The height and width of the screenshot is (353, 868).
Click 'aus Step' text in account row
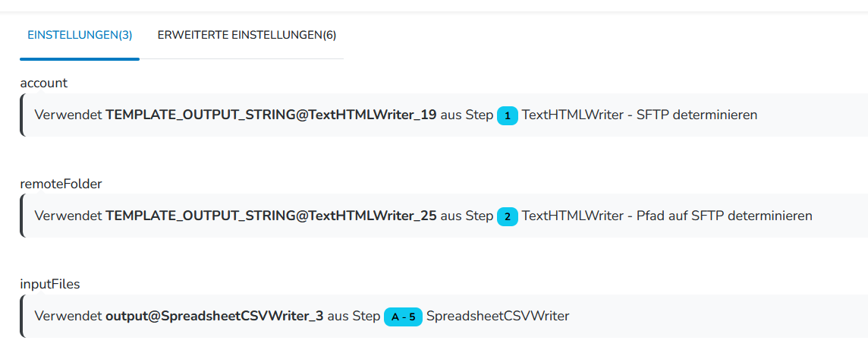click(x=467, y=115)
